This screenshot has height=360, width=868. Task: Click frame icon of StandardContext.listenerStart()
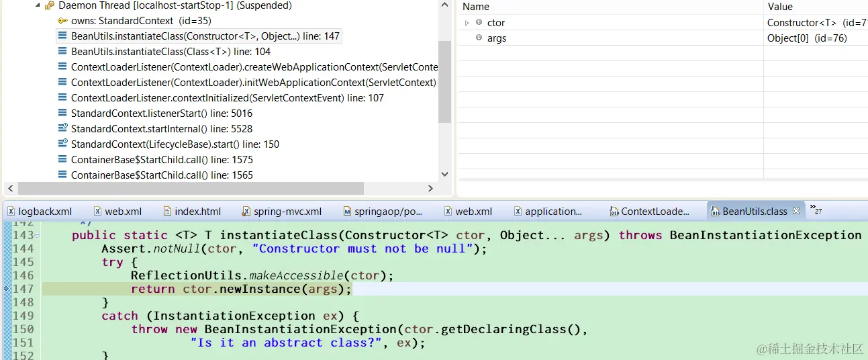pyautogui.click(x=62, y=114)
